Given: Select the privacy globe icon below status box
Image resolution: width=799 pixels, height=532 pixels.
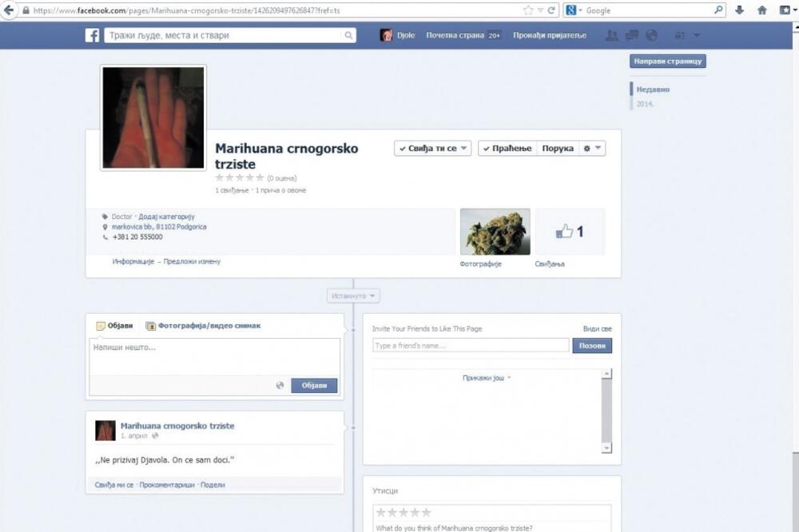Looking at the screenshot, I should click(279, 384).
